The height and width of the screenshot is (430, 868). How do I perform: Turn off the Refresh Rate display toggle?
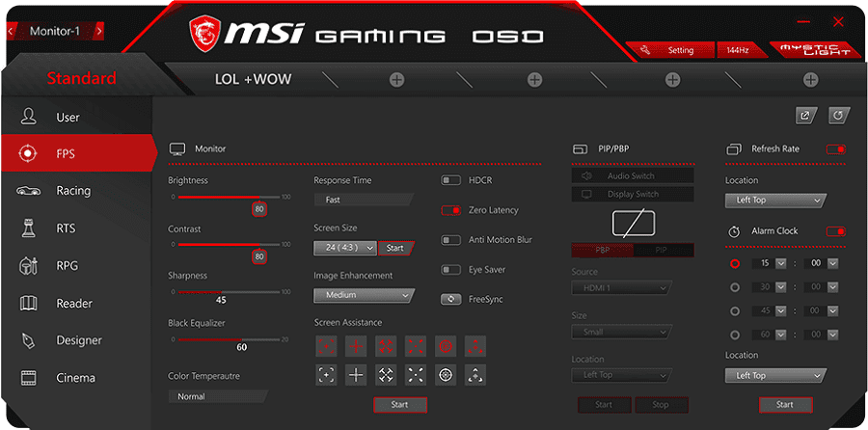[836, 149]
